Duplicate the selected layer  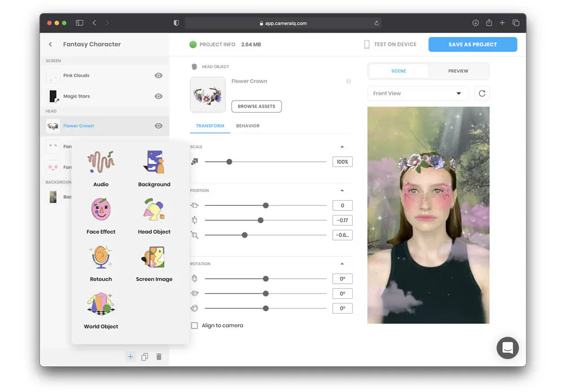(x=145, y=356)
